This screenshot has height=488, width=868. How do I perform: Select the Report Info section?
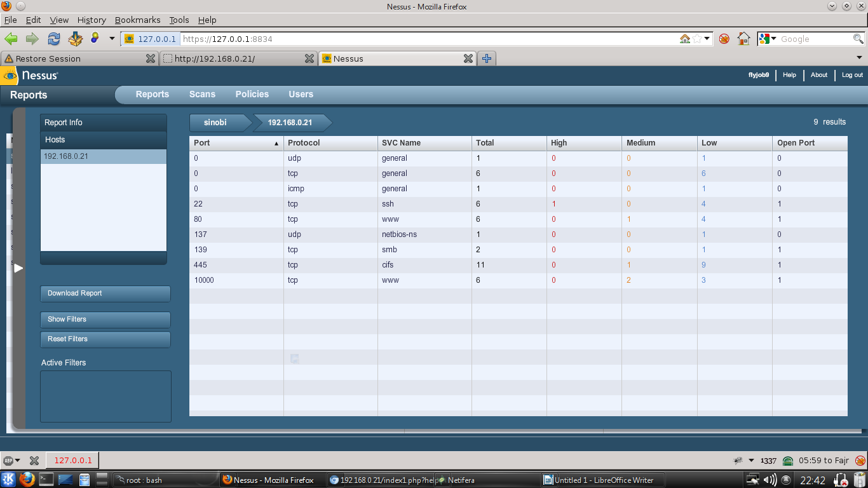pos(104,123)
